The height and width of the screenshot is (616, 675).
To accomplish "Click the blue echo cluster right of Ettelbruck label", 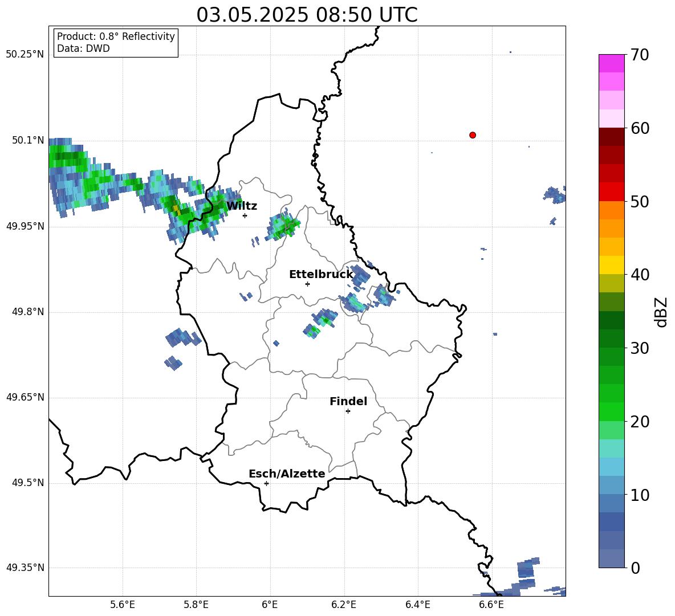I will pyautogui.click(x=360, y=275).
